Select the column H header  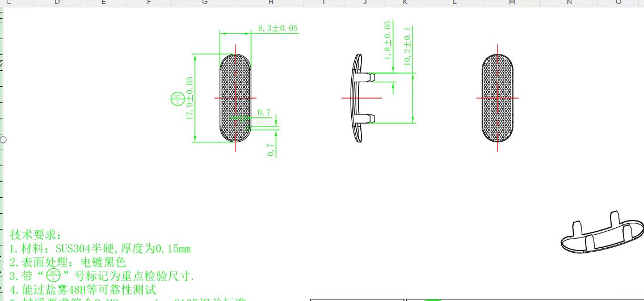271,3
